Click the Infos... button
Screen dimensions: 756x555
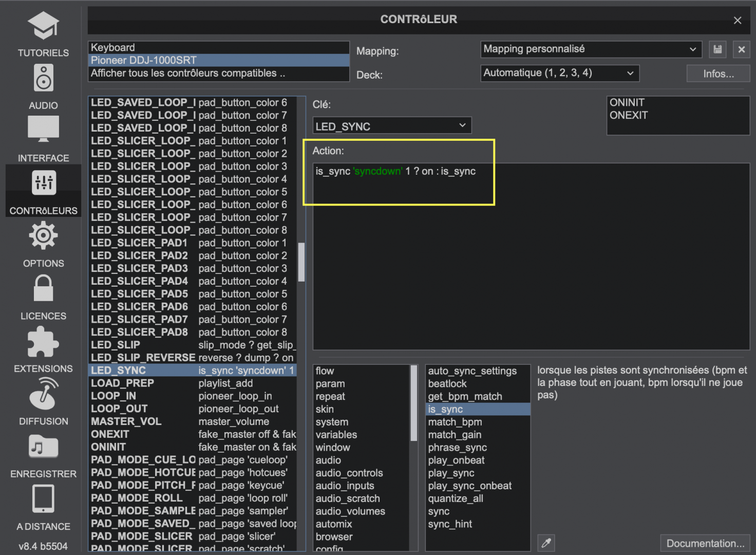[718, 73]
